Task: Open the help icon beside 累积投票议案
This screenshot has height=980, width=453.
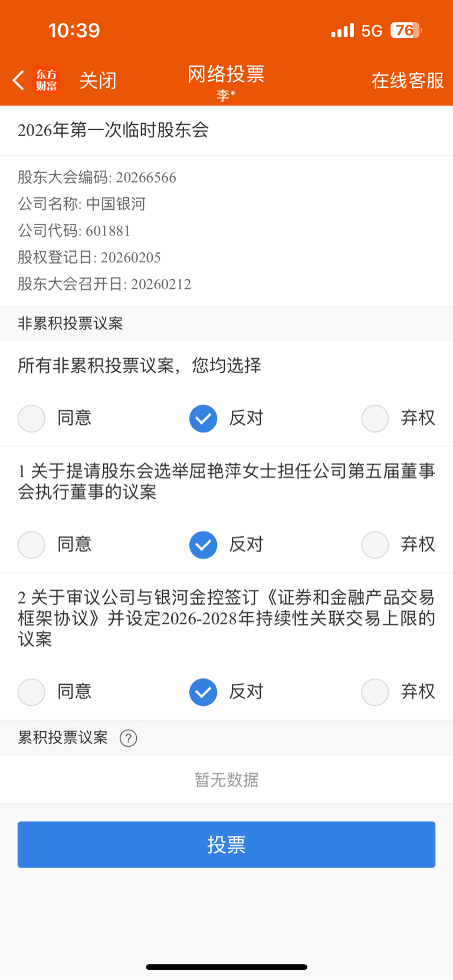Action: pyautogui.click(x=128, y=738)
